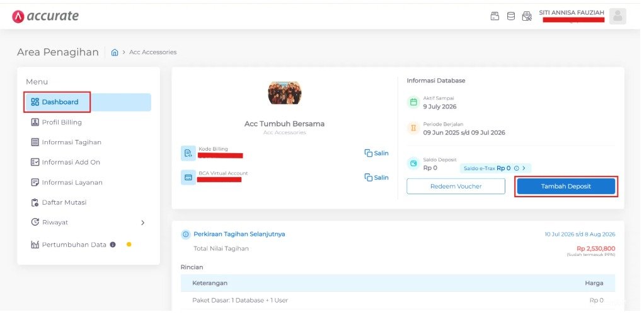
Task: Click the Perkiraan Tagihan Selanjutnya heading
Action: (239, 234)
